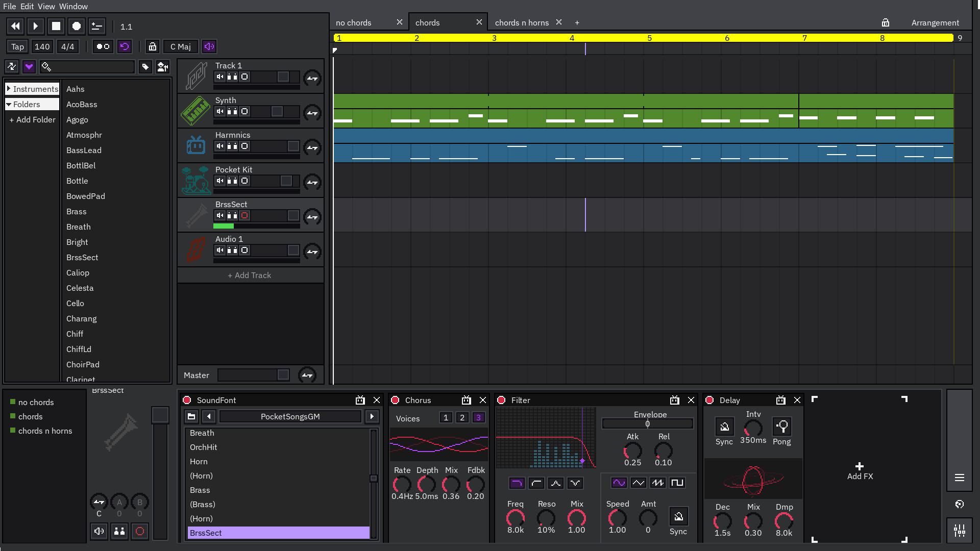Go to next SoundFont with arrow

[372, 416]
